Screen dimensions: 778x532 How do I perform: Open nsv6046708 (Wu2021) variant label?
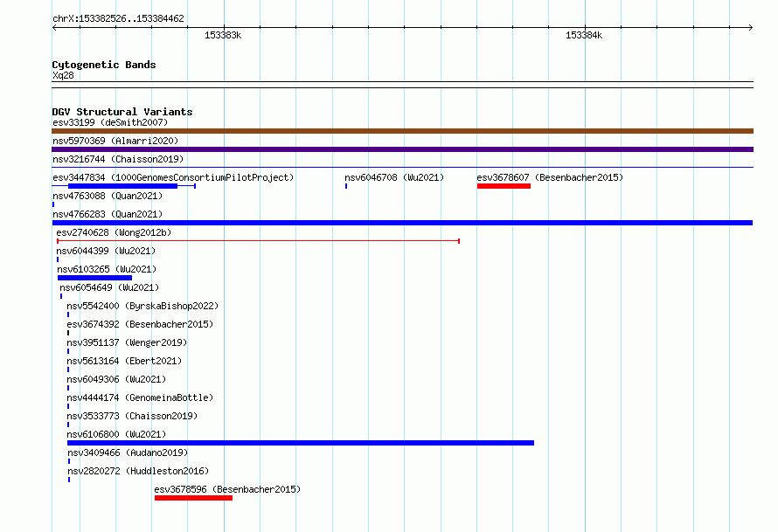(394, 177)
